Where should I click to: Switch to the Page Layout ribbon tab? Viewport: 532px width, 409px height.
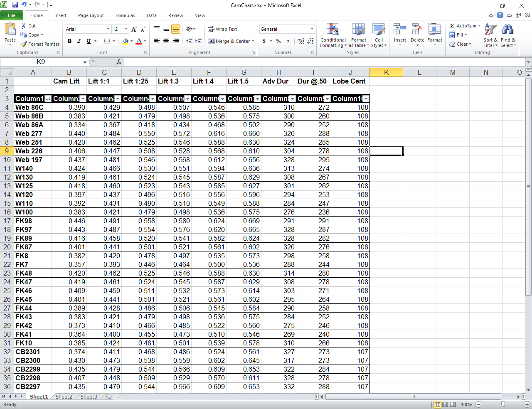pos(91,15)
